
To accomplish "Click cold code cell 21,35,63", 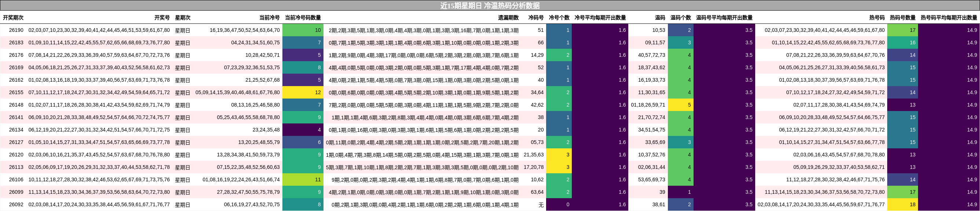I will pyautogui.click(x=534, y=155).
